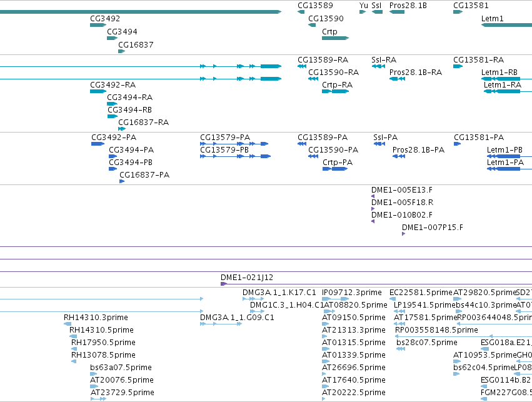Select the RH13078.5prime EST label
The width and height of the screenshot is (532, 402).
click(104, 355)
